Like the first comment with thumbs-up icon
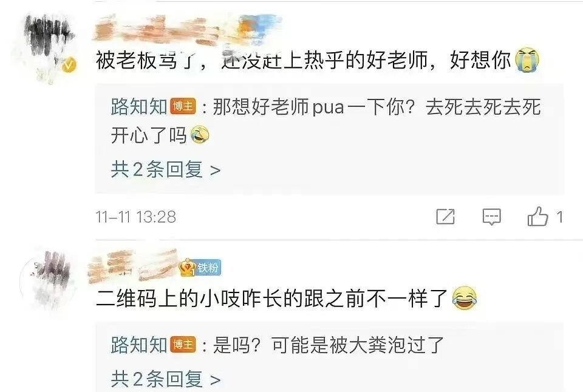This screenshot has height=392, width=583. click(537, 217)
